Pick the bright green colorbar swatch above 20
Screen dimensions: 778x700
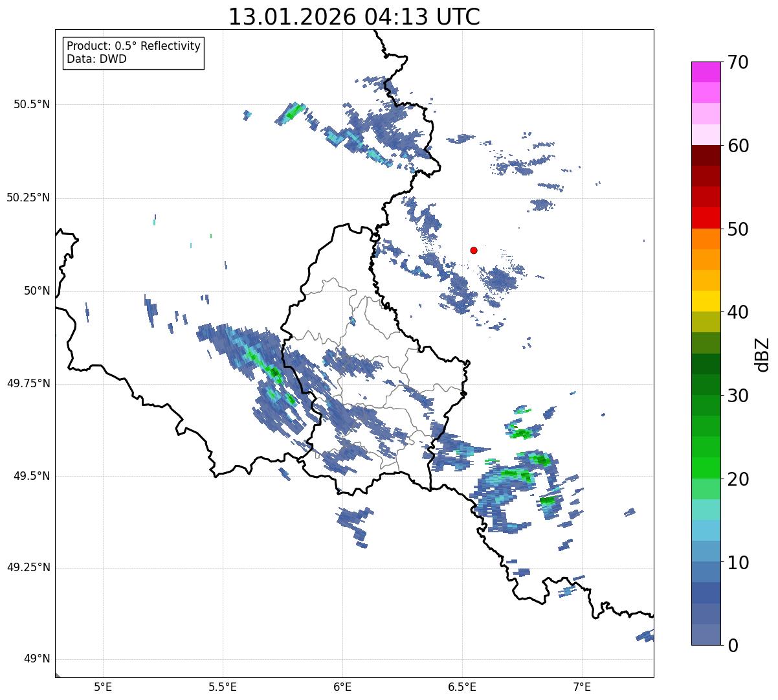tap(706, 468)
